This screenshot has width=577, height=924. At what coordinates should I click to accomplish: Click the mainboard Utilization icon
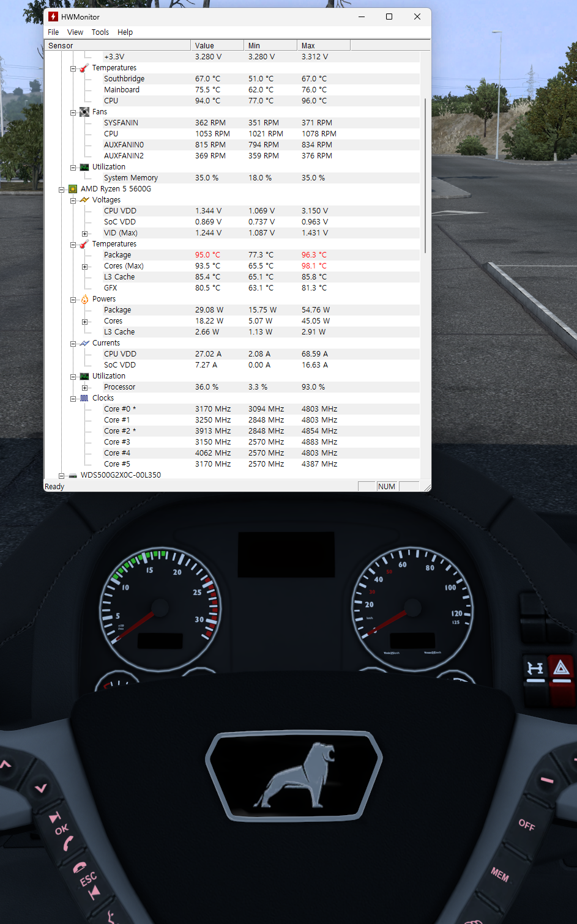click(84, 167)
